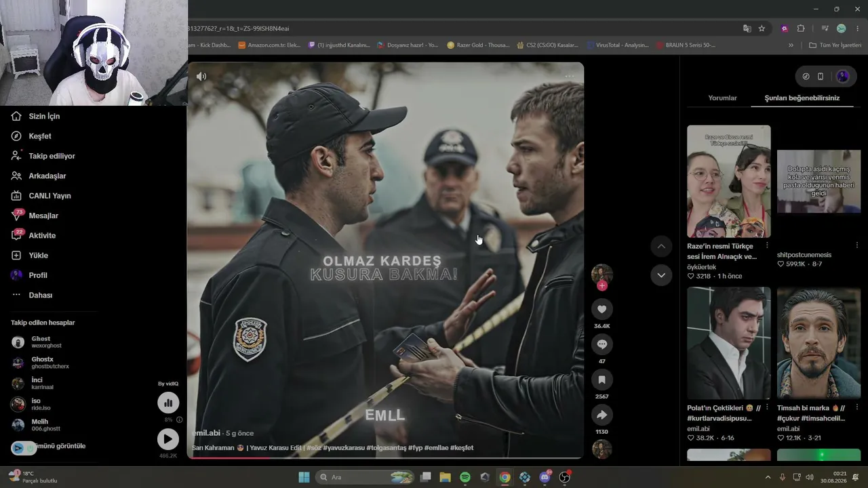Open the Chrome three-dot menu
This screenshot has width=868, height=488.
point(858,28)
